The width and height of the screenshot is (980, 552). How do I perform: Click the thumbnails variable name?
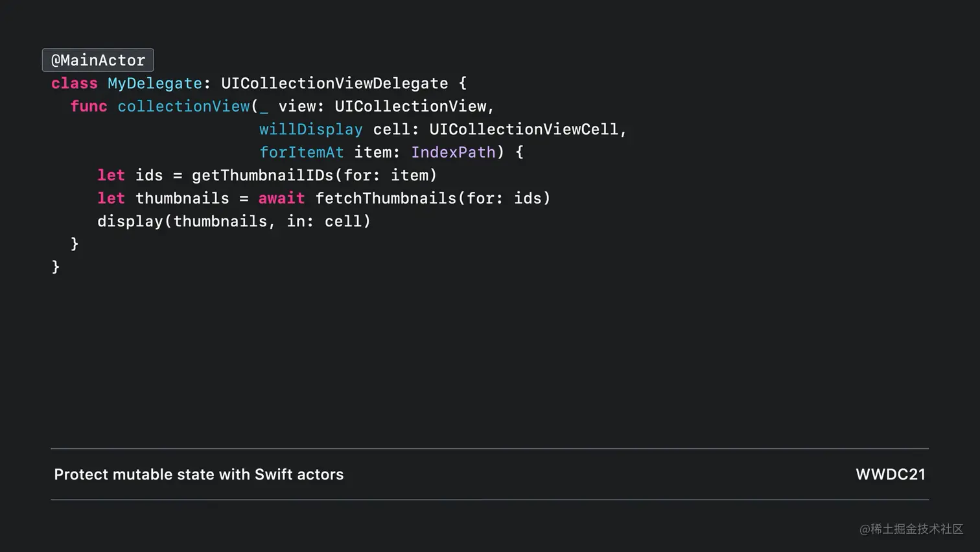click(182, 198)
